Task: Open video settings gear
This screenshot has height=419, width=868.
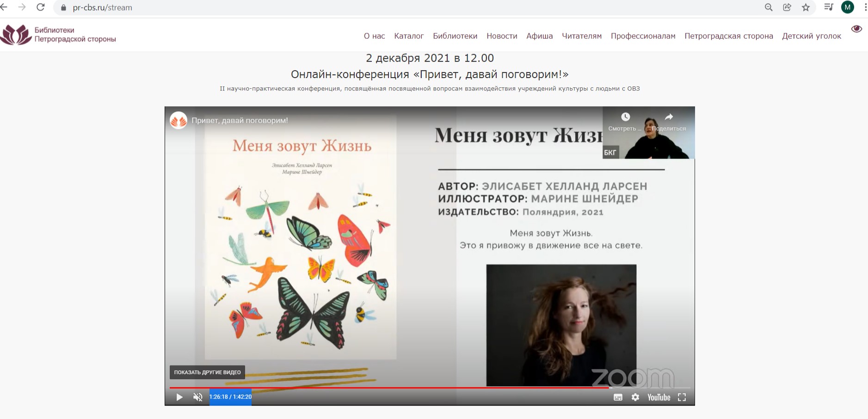Action: (x=635, y=397)
